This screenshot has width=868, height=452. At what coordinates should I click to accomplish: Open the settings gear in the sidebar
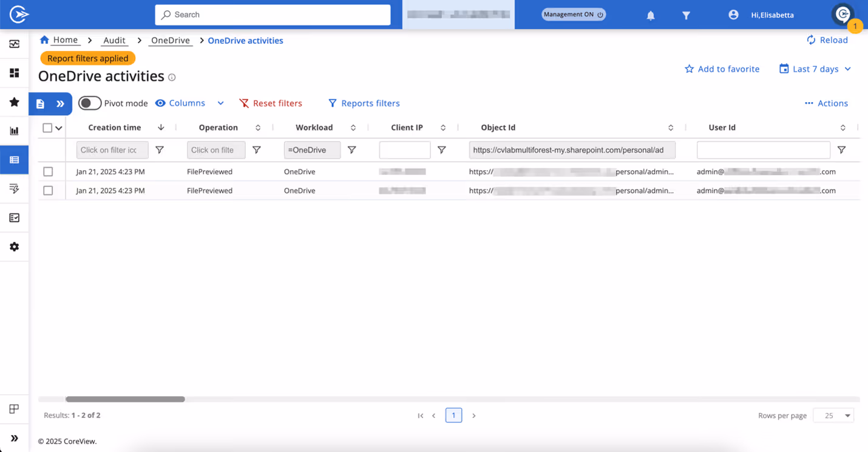pos(14,247)
